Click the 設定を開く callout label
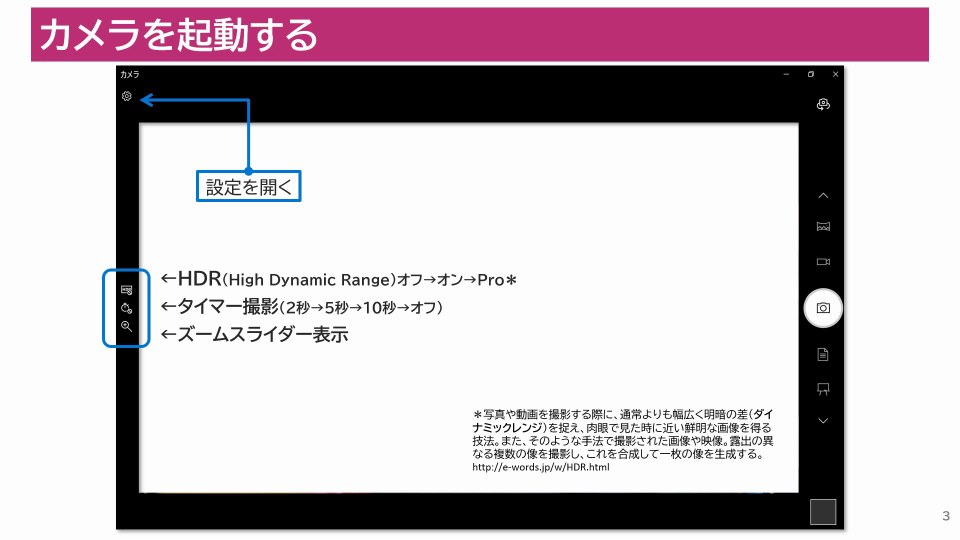960x540 pixels. tap(248, 186)
